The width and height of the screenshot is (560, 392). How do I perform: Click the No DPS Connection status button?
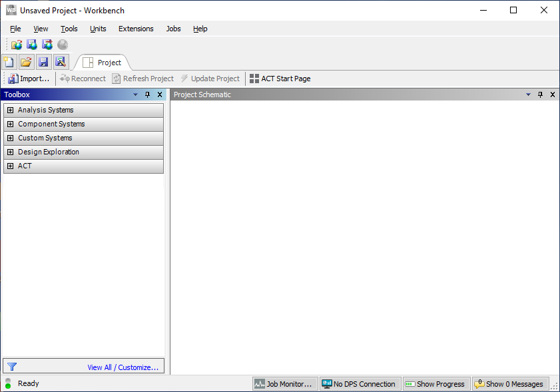point(360,384)
